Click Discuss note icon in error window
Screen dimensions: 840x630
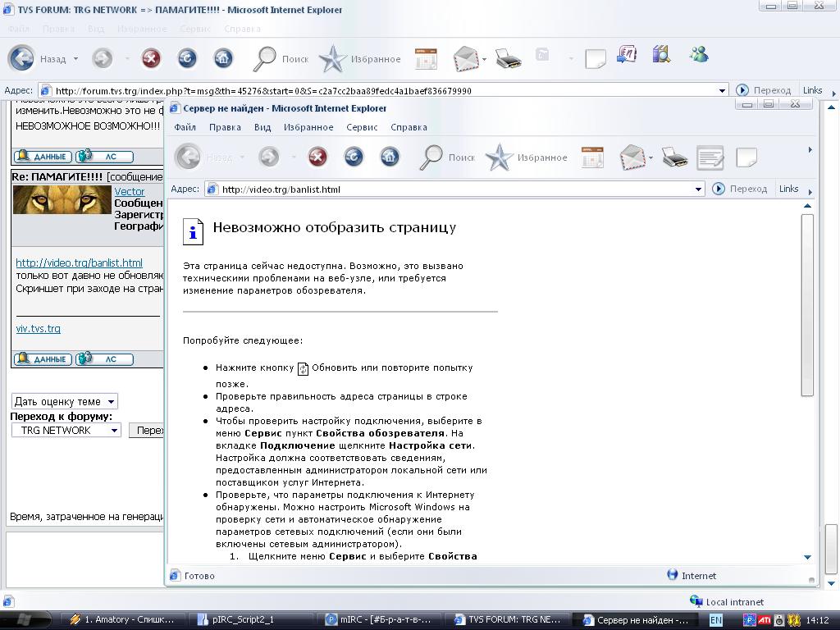[746, 157]
